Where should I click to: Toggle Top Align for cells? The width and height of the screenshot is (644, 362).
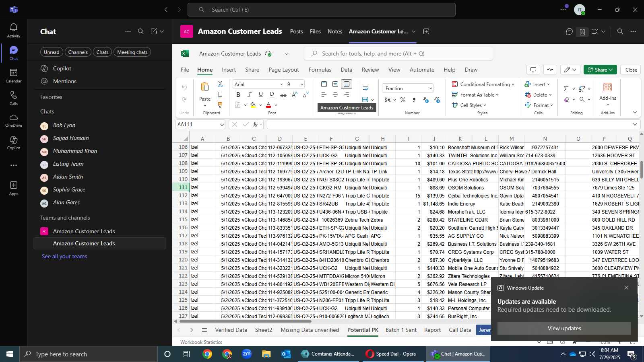tap(324, 84)
